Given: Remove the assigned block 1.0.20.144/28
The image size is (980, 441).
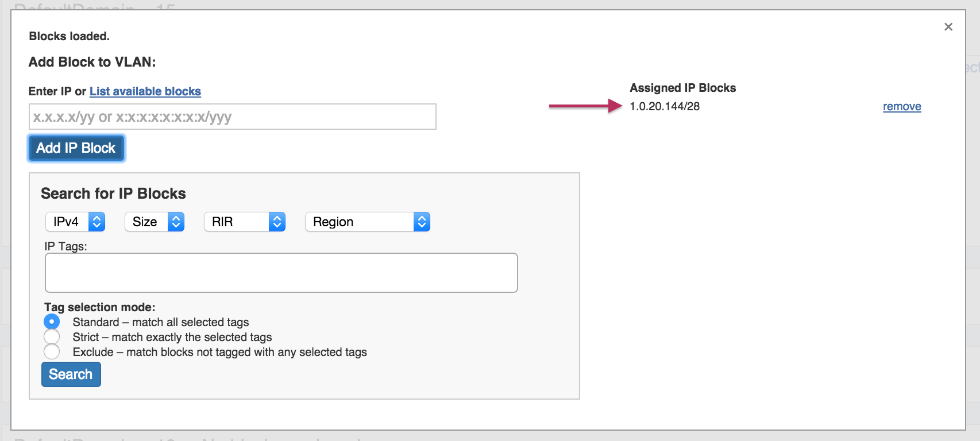Looking at the screenshot, I should pos(901,107).
